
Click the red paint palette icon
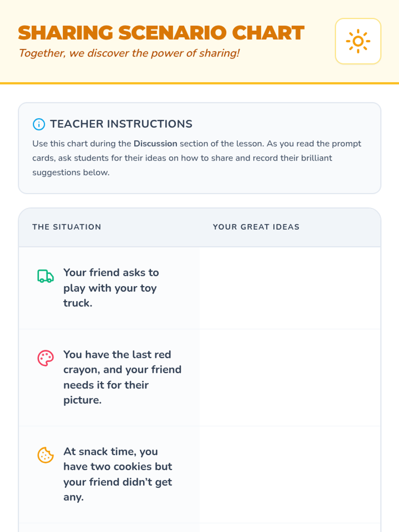46,358
